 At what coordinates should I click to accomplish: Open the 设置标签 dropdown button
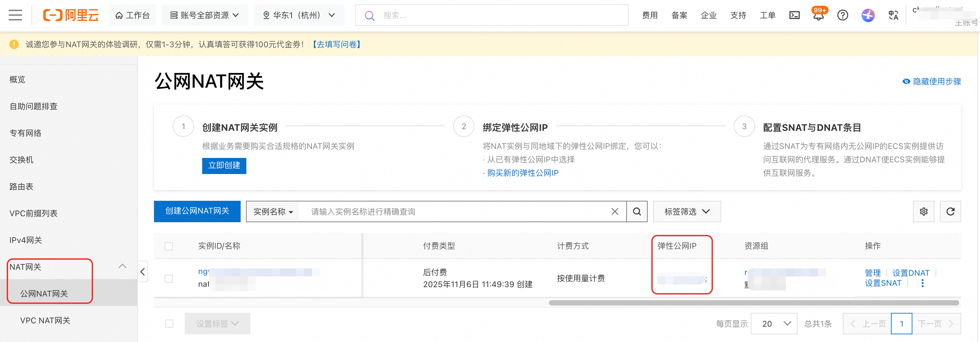click(x=217, y=324)
